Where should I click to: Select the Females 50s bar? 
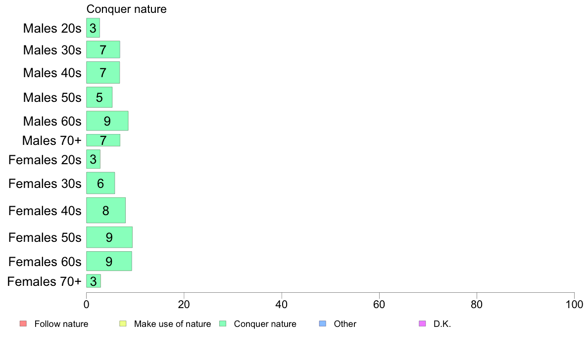pos(109,237)
